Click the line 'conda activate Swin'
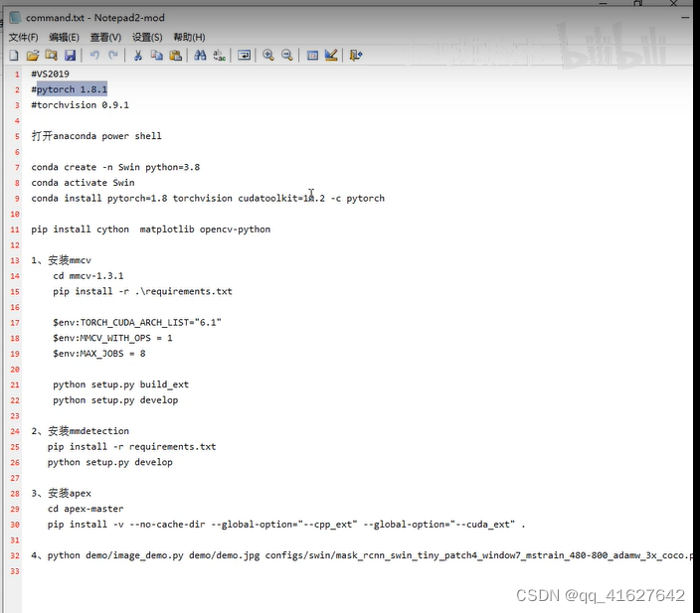This screenshot has width=700, height=613. click(83, 183)
